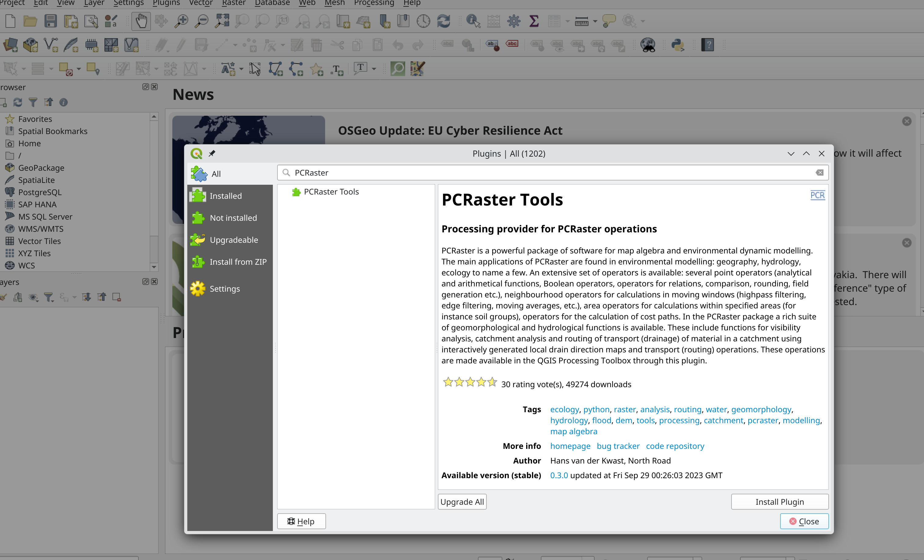Open the Measure tool dropdown arrow
This screenshot has width=924, height=560.
pyautogui.click(x=595, y=21)
